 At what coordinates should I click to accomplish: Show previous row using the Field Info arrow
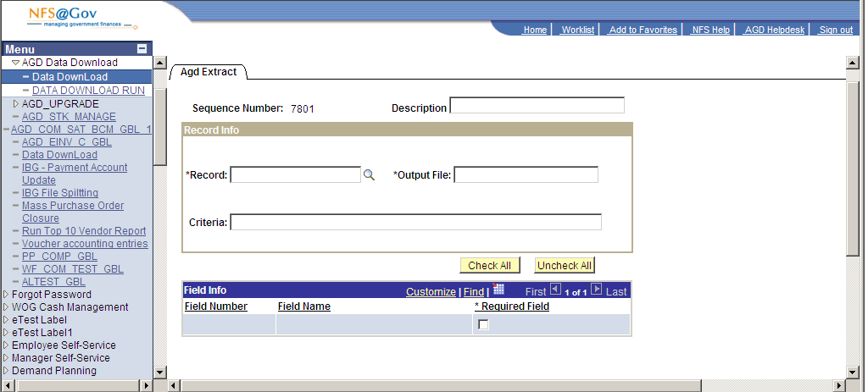(x=555, y=290)
